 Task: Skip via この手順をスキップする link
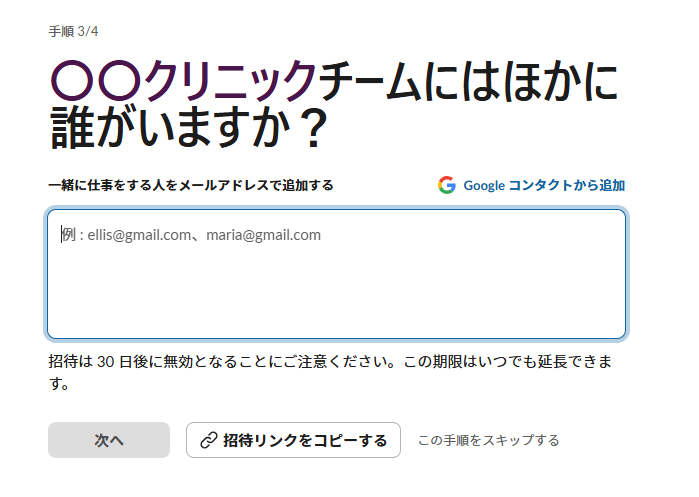[x=488, y=440]
